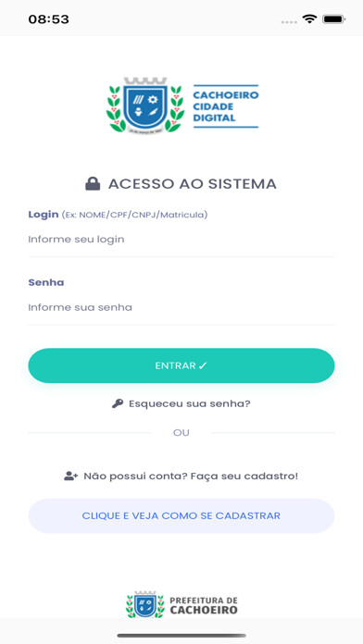363x644 pixels.
Task: Click the Prefeitura de Cachoeiro footer crest
Action: point(145,604)
